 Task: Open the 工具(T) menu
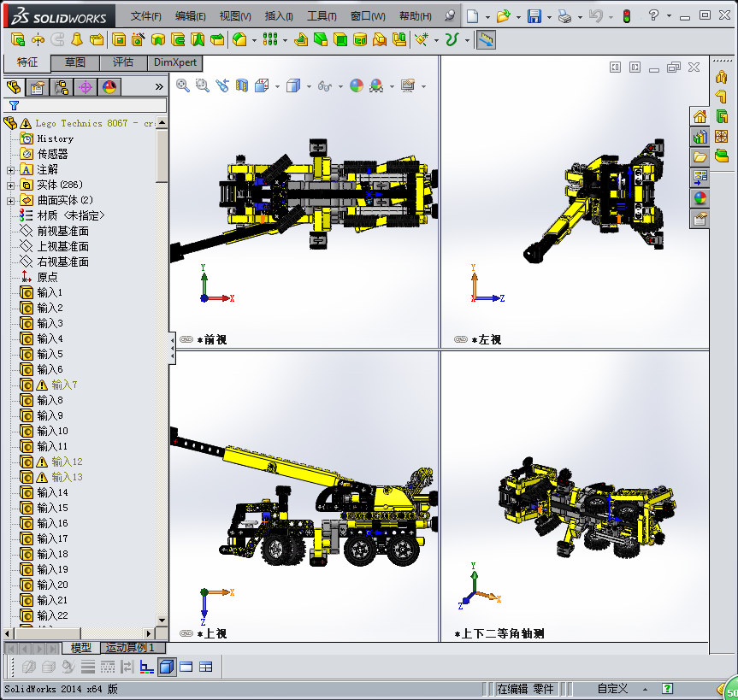click(322, 16)
